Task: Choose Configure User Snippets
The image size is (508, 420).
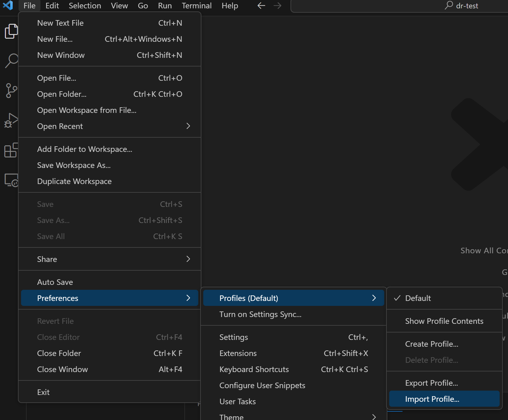Action: [262, 385]
